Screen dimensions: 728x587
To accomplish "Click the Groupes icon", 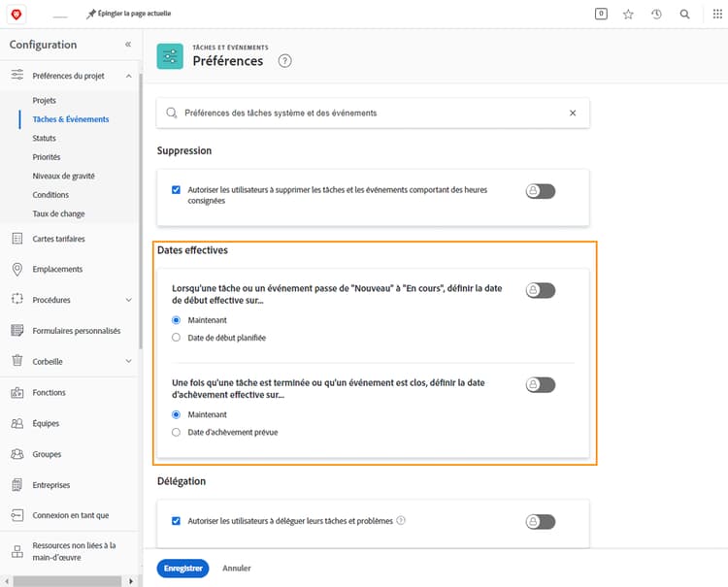I will point(17,454).
